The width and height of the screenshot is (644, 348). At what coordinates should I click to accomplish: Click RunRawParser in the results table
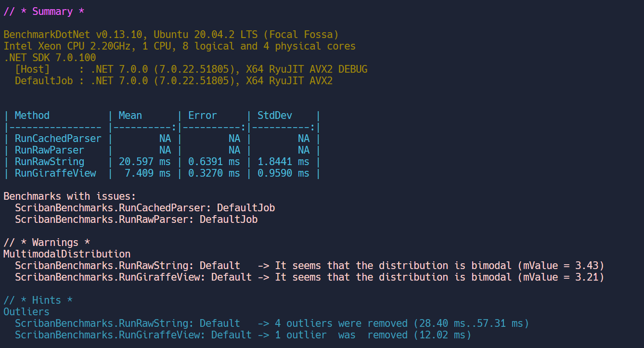coord(49,150)
